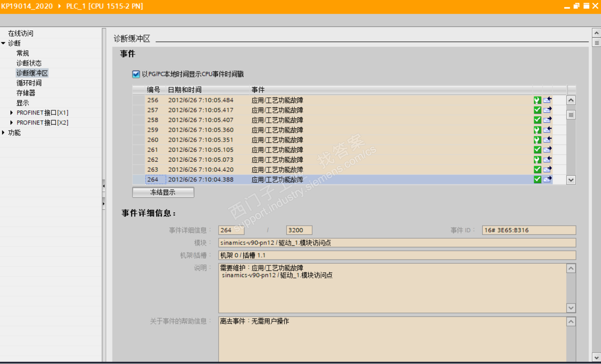Viewport: 601px width, 364px height.
Task: Click the 说明 box scroll-down arrow
Action: coord(571,308)
